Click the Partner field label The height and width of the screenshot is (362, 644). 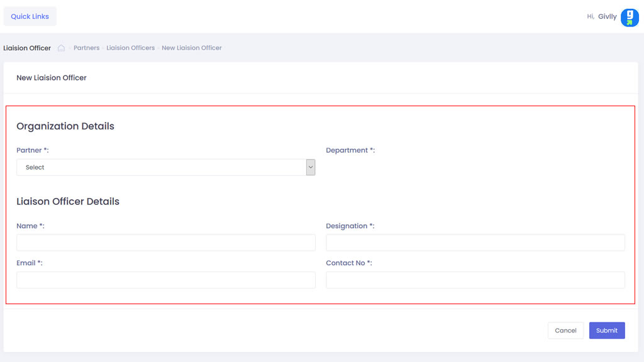[32, 150]
